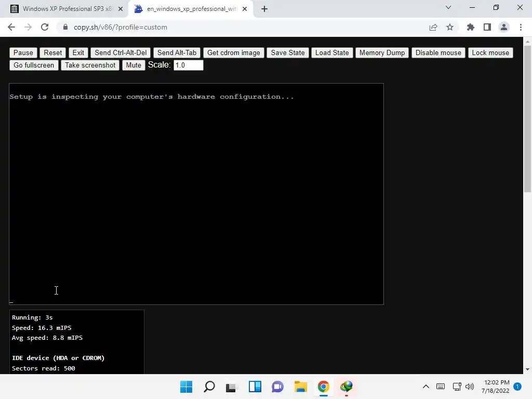Click "Running: 3s" status text
532x399 pixels.
point(32,317)
